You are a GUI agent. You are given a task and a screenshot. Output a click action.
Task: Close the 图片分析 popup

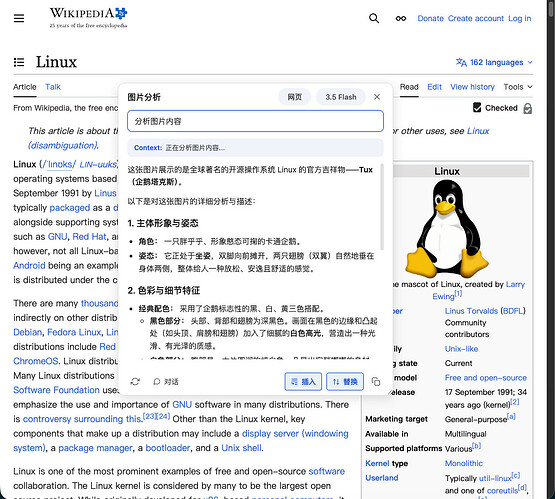[377, 97]
